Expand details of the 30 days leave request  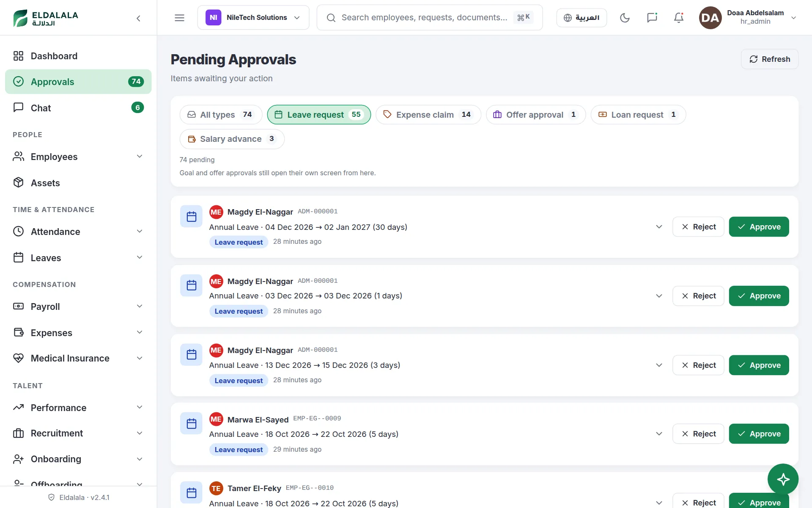click(x=659, y=227)
